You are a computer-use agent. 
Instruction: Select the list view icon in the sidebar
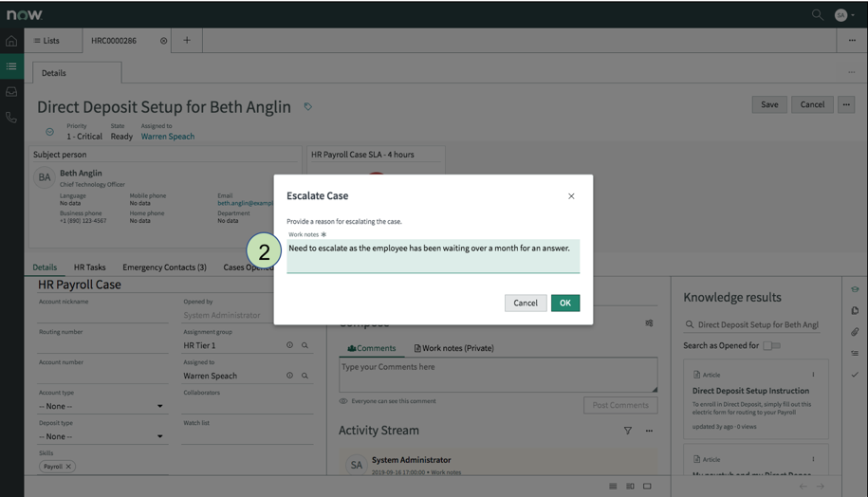coord(11,66)
